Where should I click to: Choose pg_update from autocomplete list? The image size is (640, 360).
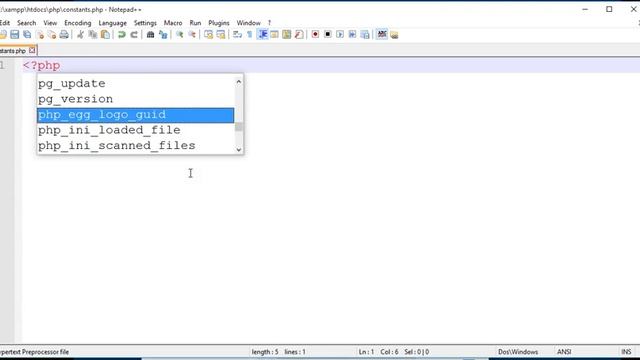tap(136, 83)
